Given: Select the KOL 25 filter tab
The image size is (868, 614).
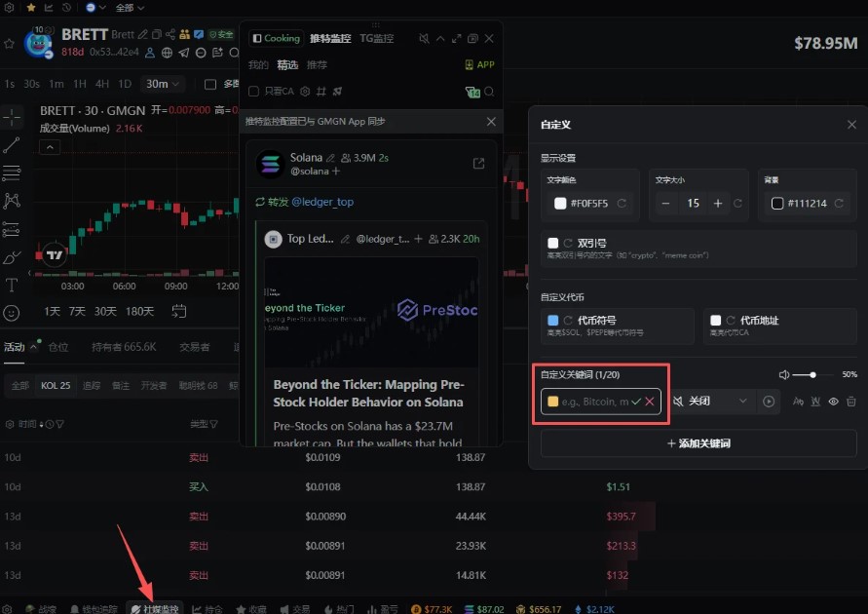Looking at the screenshot, I should coord(56,385).
